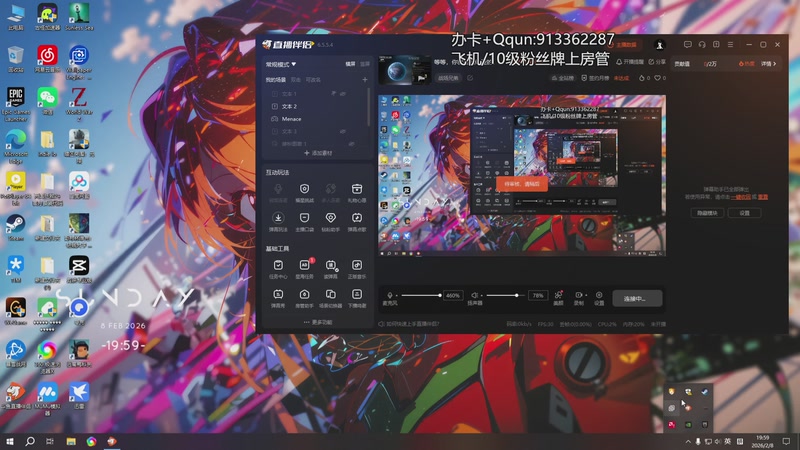
Task: Open taskbar search icon
Action: pyautogui.click(x=30, y=441)
